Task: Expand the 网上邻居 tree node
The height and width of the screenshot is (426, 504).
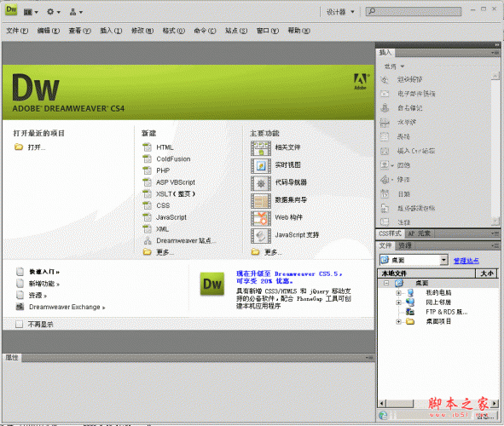Action: [x=398, y=302]
